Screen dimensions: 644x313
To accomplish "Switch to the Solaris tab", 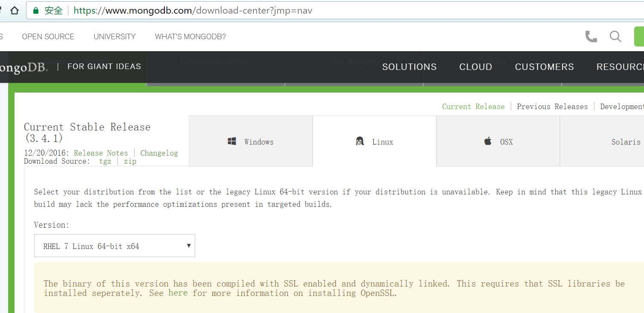I will click(x=625, y=142).
